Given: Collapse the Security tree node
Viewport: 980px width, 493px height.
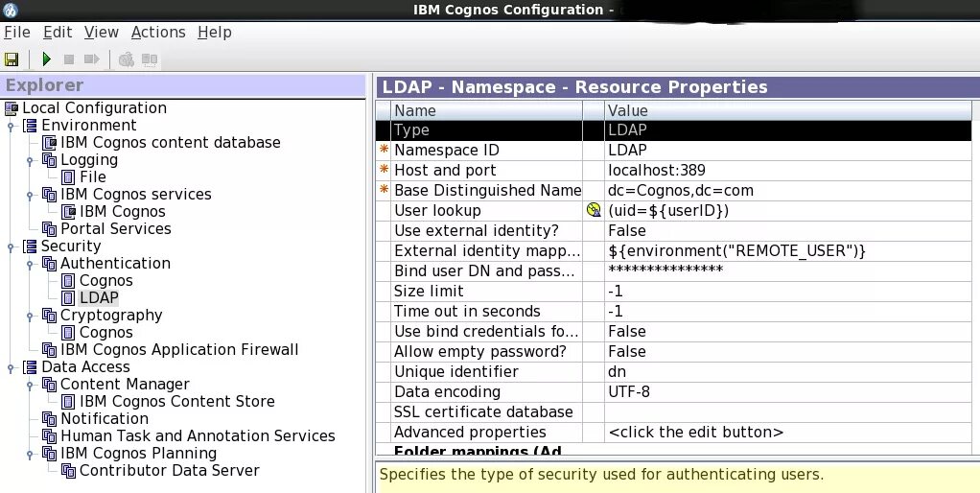Looking at the screenshot, I should point(11,246).
